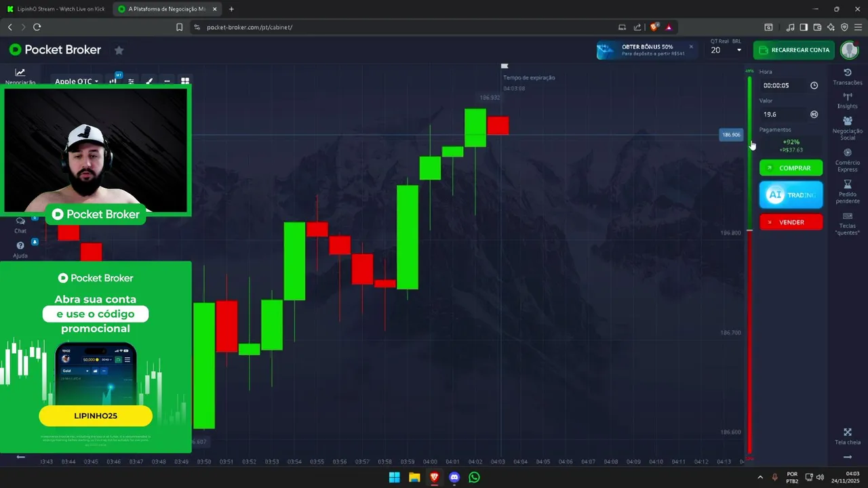This screenshot has height=488, width=868.
Task: Click the Valor amount field 19.6
Action: click(783, 115)
